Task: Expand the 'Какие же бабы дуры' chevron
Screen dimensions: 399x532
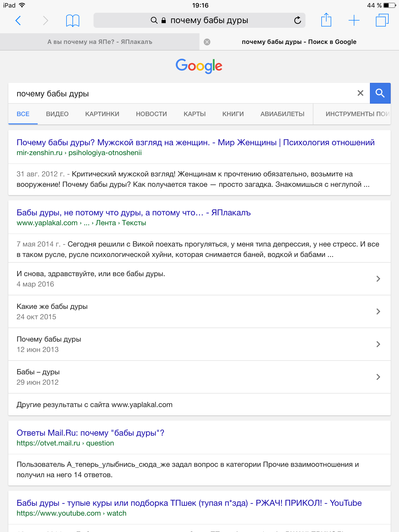Action: [378, 311]
